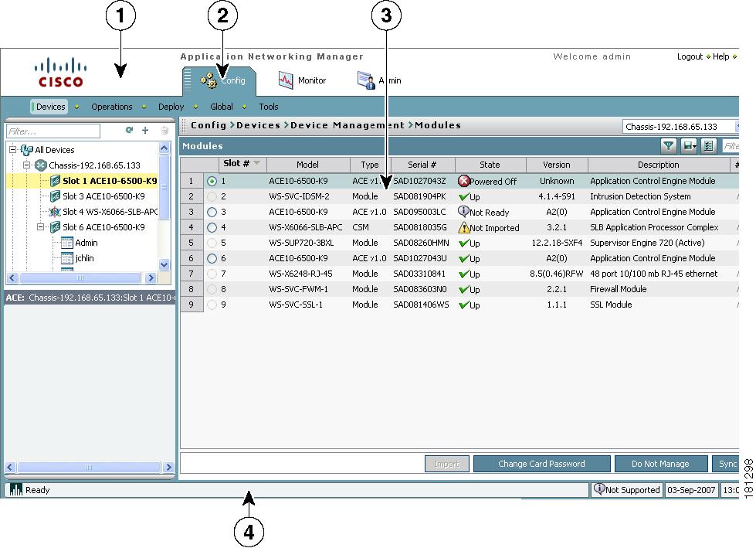The width and height of the screenshot is (756, 548).
Task: Click the plus icon to add a device
Action: [145, 130]
